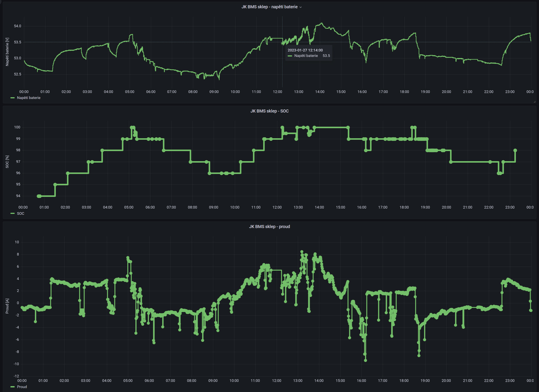The width and height of the screenshot is (539, 392).
Task: Click the first SOC data point at 94 percent
Action: (x=39, y=196)
